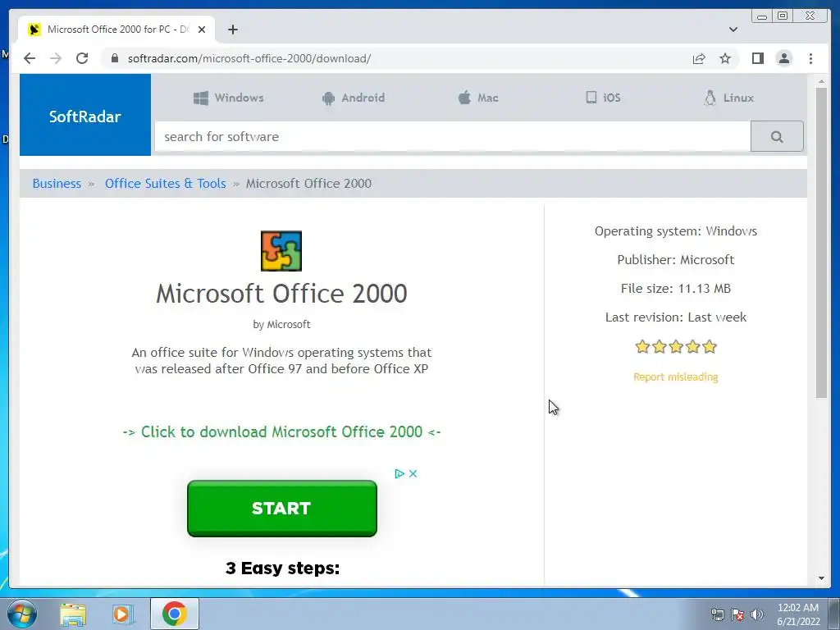Share this page via share icon
840x630 pixels.
click(x=699, y=58)
